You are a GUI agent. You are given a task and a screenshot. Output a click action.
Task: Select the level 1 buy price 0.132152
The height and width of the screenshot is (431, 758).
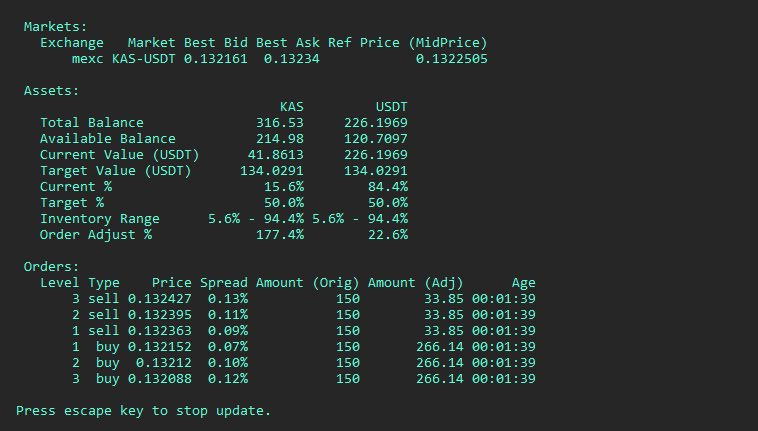[x=160, y=346]
